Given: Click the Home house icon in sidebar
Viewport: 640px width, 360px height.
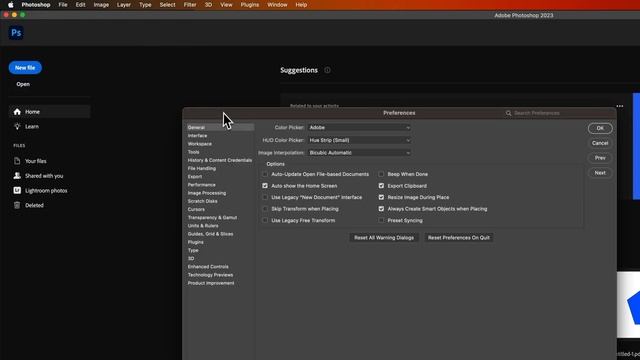Looking at the screenshot, I should pos(17,112).
